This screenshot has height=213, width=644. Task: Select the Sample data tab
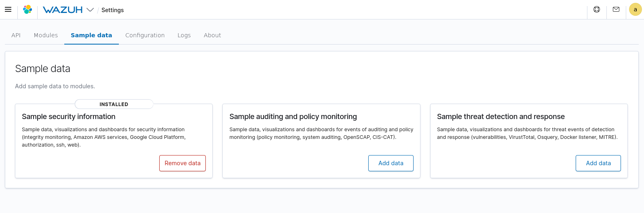[91, 35]
